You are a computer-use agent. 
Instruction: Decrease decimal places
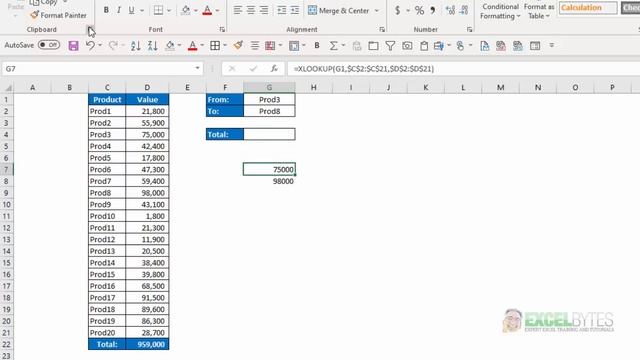click(x=464, y=10)
